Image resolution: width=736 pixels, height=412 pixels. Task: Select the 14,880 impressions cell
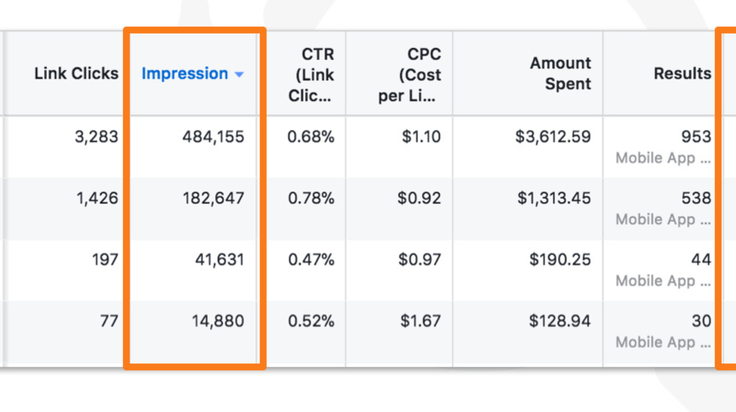[218, 321]
